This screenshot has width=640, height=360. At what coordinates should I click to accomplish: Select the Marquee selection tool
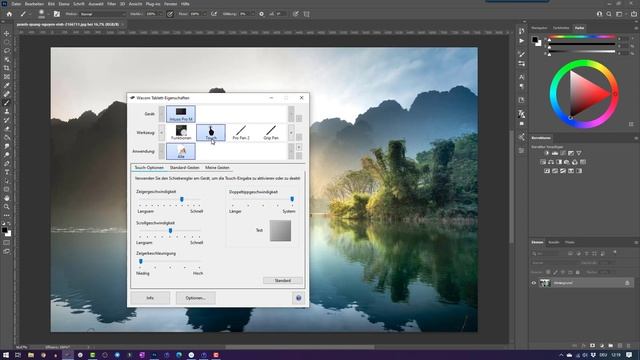[x=7, y=42]
